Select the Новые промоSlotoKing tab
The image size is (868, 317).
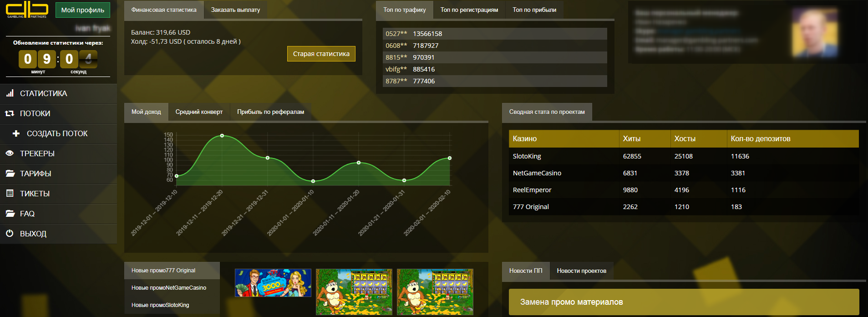click(172, 305)
